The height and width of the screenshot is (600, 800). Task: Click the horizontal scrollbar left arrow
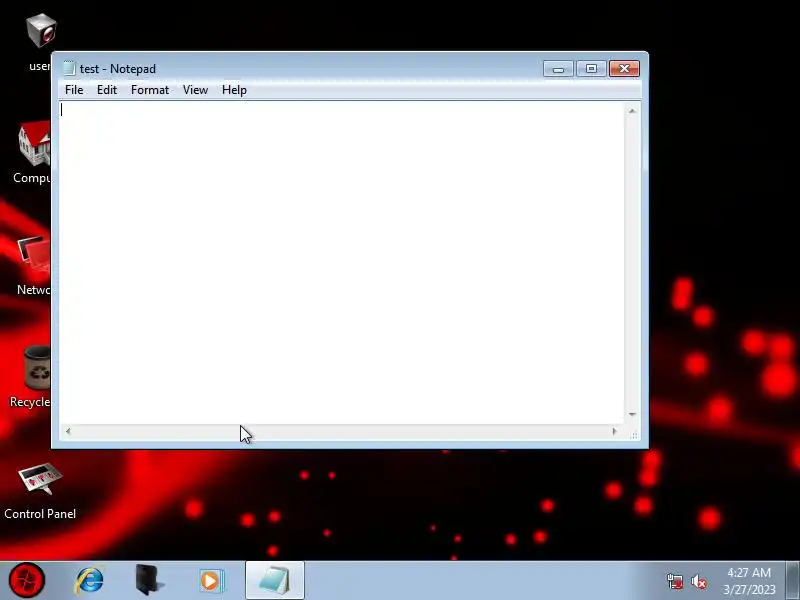(x=68, y=431)
